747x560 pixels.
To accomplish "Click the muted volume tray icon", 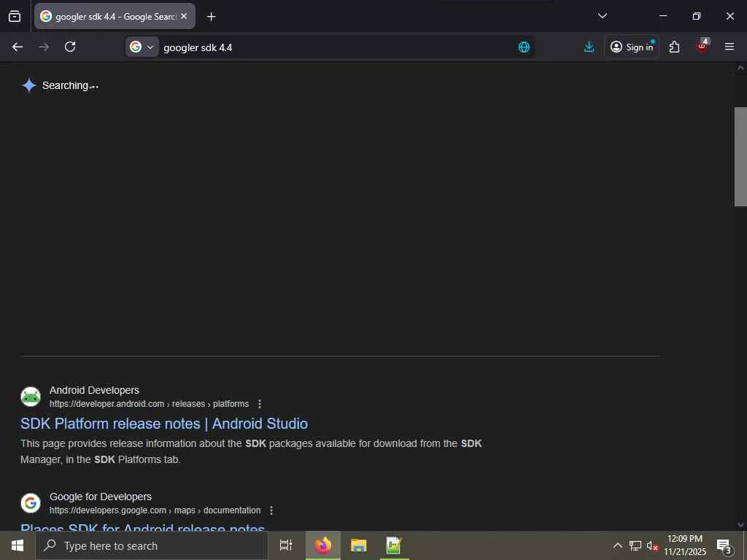I will pyautogui.click(x=652, y=545).
